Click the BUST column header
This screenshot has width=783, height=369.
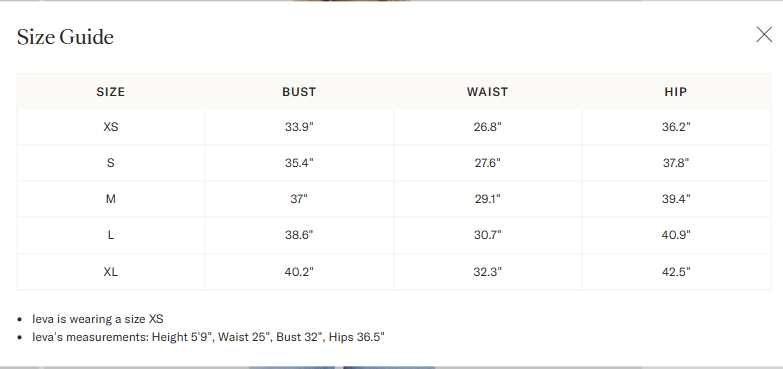point(299,92)
